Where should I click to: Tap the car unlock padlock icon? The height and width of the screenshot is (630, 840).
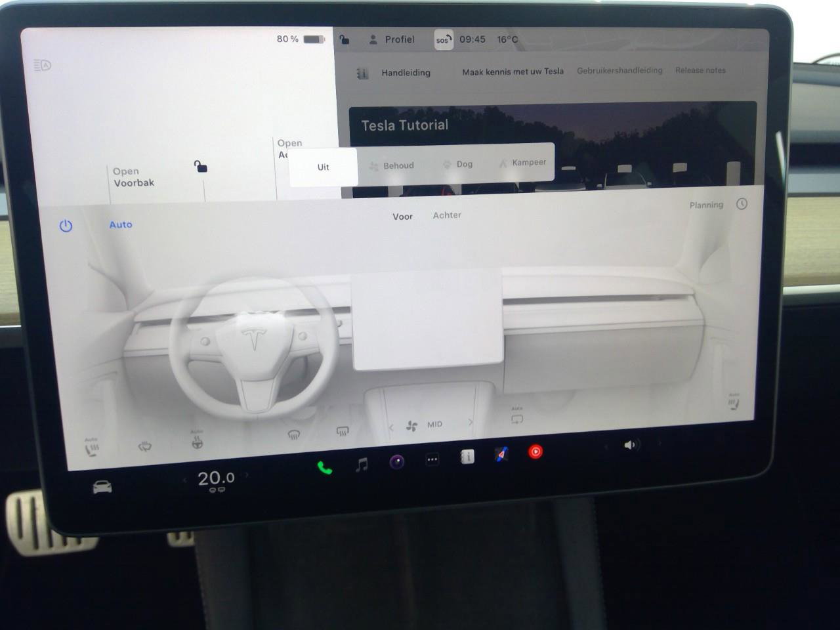(201, 167)
